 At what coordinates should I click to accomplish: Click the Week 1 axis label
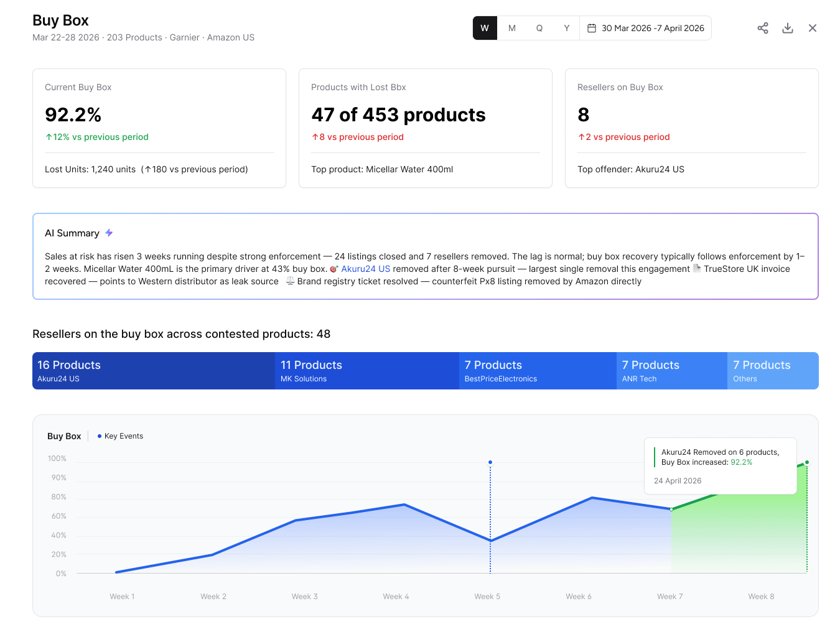[x=122, y=597]
